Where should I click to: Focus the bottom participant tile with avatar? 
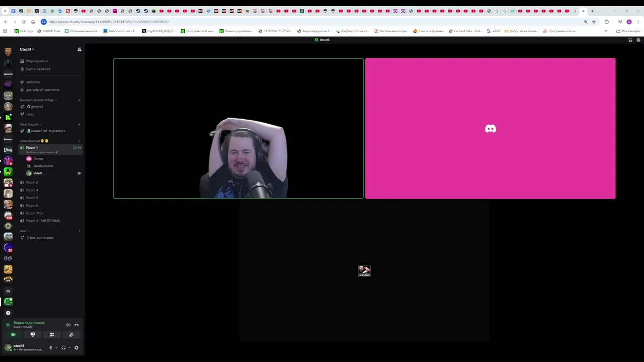pos(364,271)
